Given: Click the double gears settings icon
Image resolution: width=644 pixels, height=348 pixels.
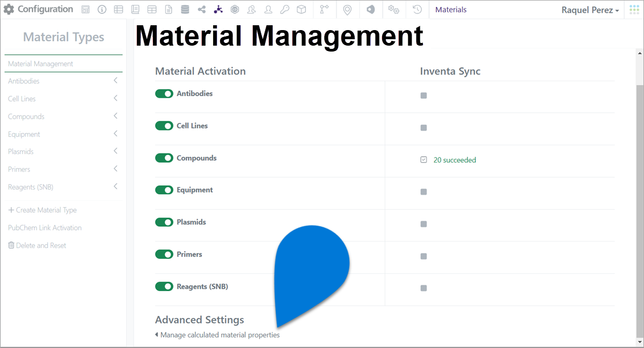Looking at the screenshot, I should [x=394, y=10].
